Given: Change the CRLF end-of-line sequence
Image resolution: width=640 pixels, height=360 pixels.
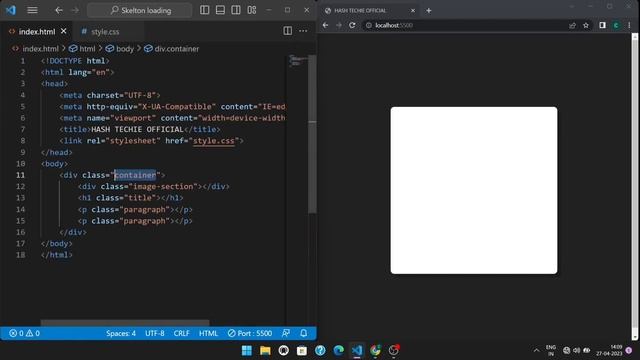Looking at the screenshot, I should pos(182,333).
